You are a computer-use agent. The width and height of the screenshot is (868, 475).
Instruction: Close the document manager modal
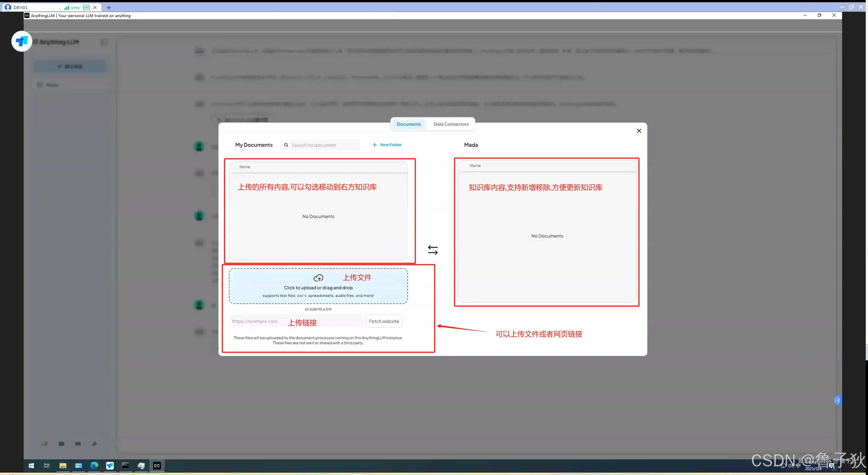pyautogui.click(x=638, y=131)
